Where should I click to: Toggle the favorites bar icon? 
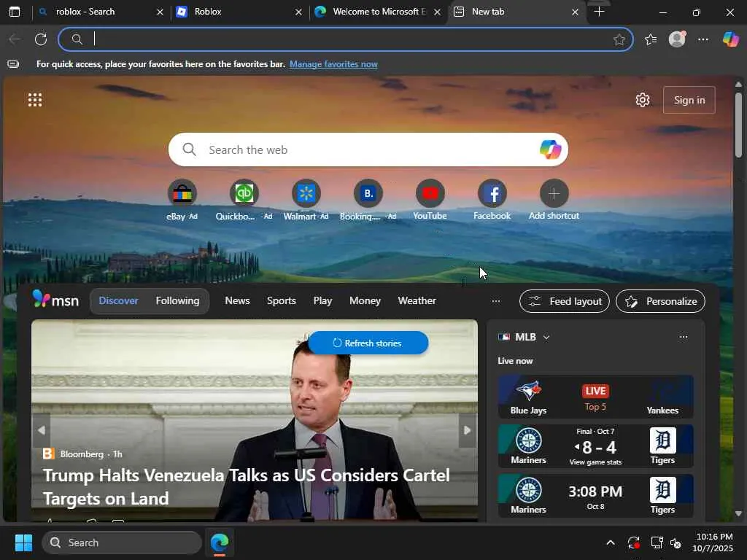point(13,64)
